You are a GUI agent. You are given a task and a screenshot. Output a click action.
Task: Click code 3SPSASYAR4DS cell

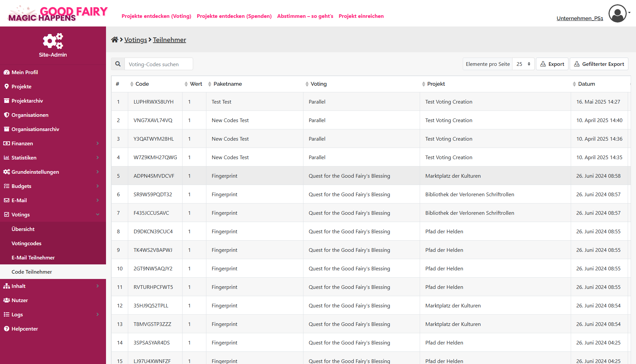point(155,342)
